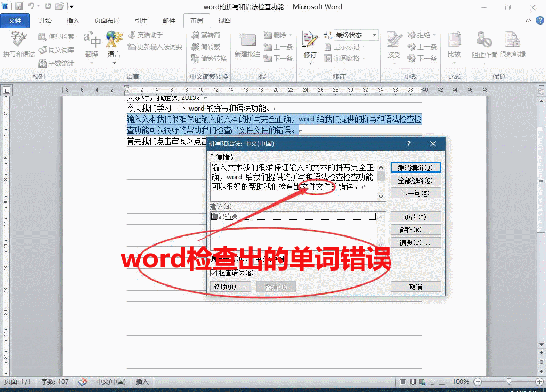Click zoom in plus button
The height and width of the screenshot is (392, 546).
coord(540,382)
